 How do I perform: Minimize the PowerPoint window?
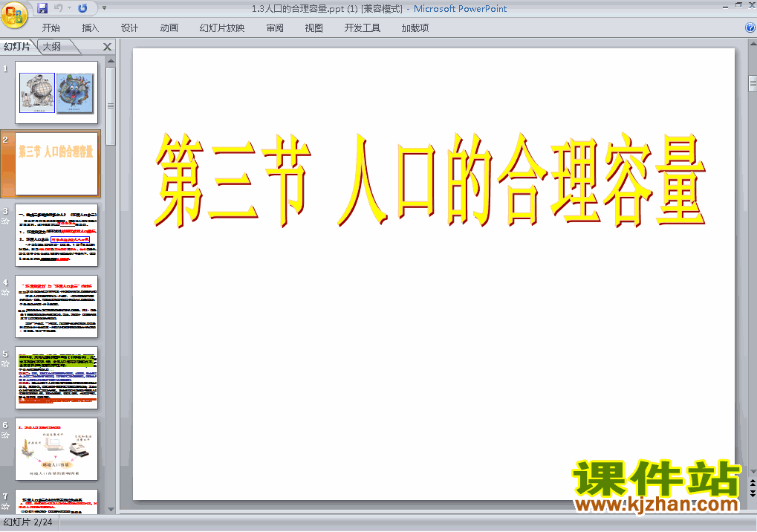(x=726, y=6)
